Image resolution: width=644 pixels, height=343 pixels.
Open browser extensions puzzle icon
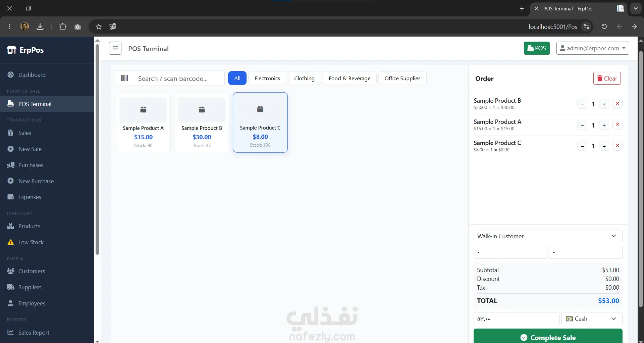click(63, 27)
